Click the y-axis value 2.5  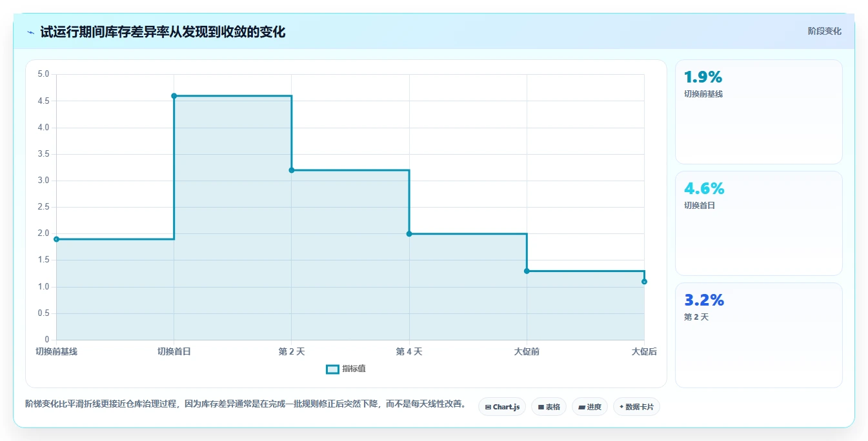43,207
